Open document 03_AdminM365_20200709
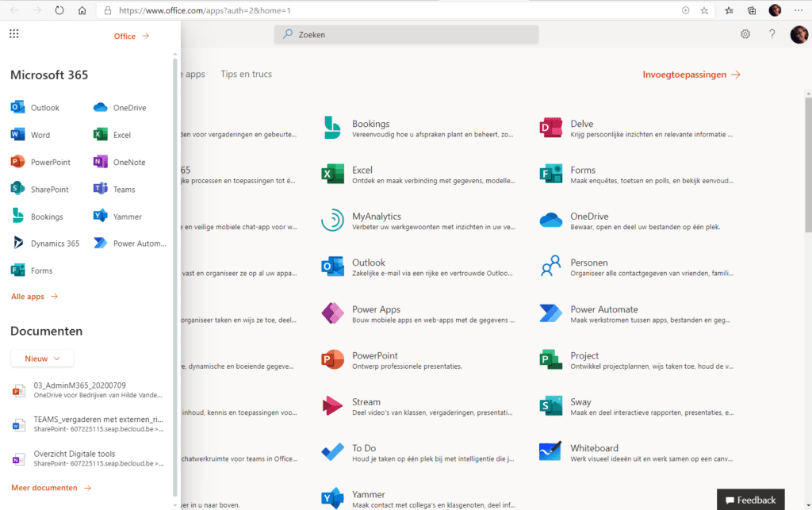 coord(88,390)
